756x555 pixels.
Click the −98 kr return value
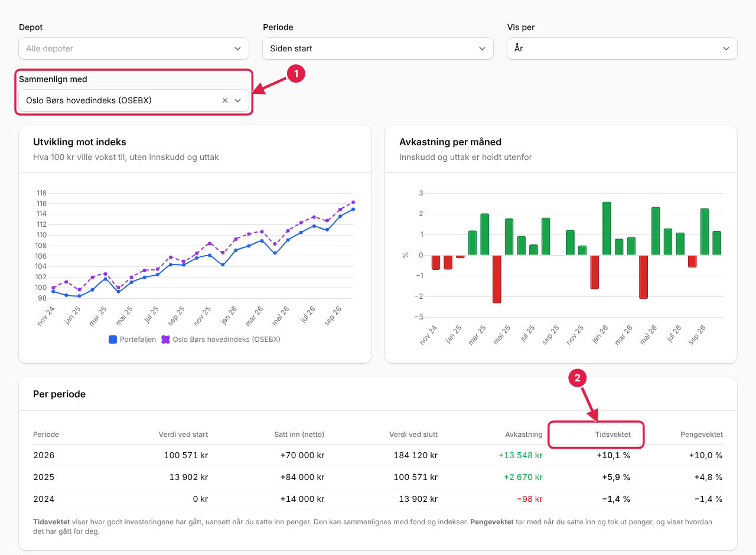[530, 499]
